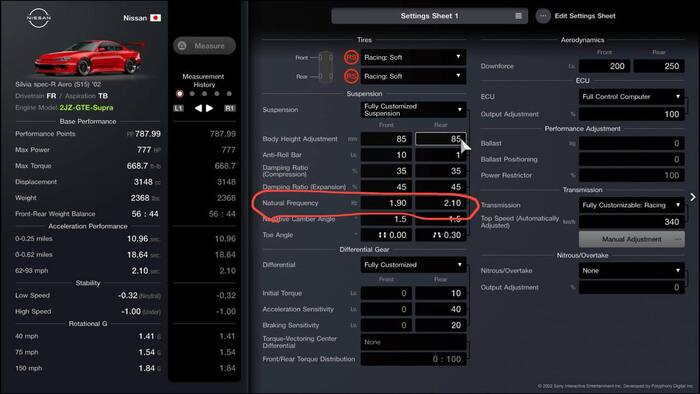This screenshot has width=700, height=394.
Task: Click Ballast value field
Action: [632, 143]
